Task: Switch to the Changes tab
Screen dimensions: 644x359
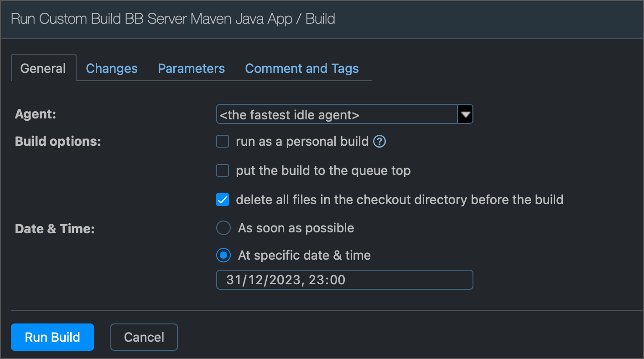Action: [111, 68]
